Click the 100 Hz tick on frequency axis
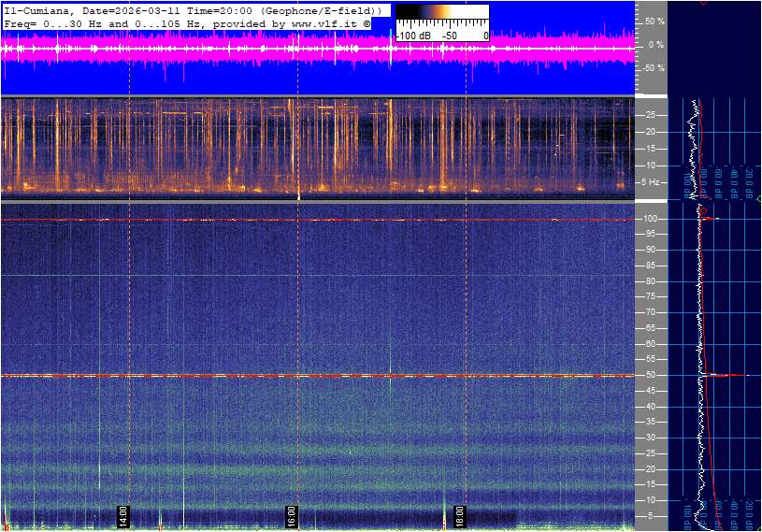Image resolution: width=762 pixels, height=532 pixels. (652, 219)
